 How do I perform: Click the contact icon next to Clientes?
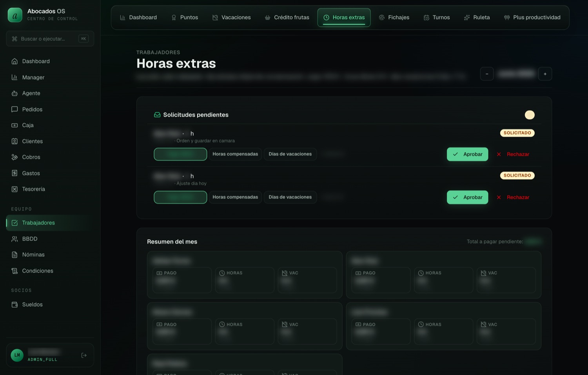click(x=15, y=141)
